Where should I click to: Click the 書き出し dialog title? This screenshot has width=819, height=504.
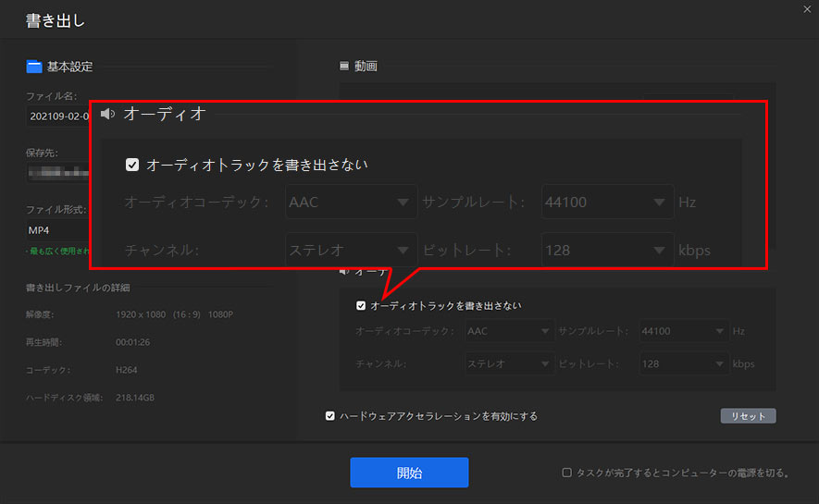55,21
